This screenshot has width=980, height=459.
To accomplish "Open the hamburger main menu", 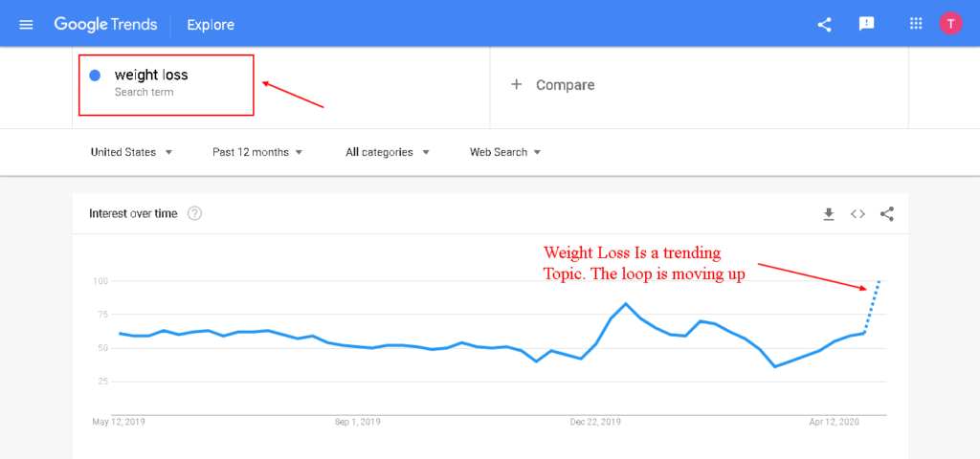I will [x=26, y=25].
